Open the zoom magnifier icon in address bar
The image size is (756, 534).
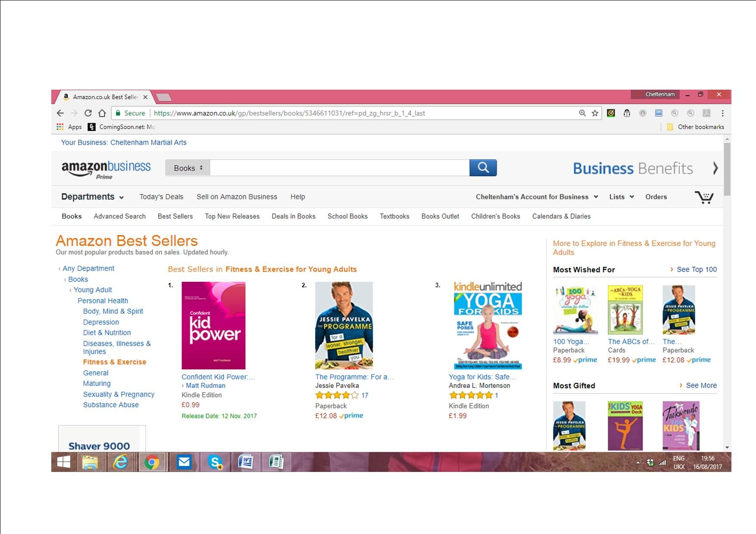pyautogui.click(x=582, y=113)
